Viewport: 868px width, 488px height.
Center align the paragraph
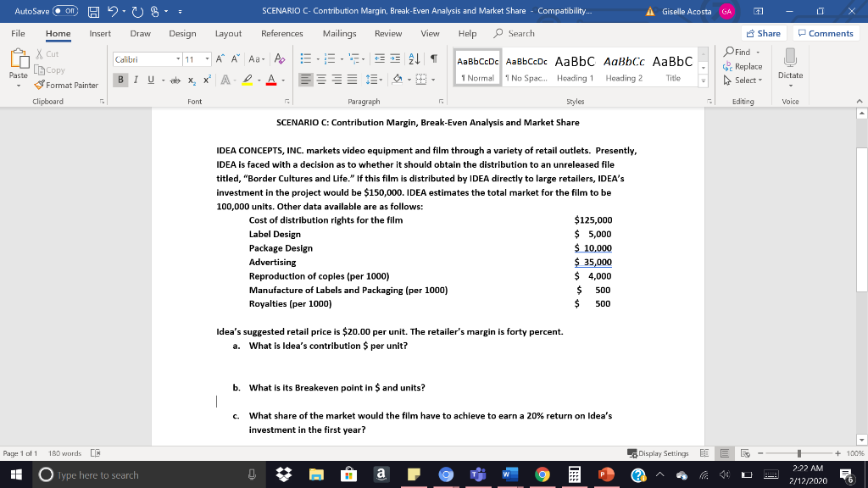pos(320,79)
